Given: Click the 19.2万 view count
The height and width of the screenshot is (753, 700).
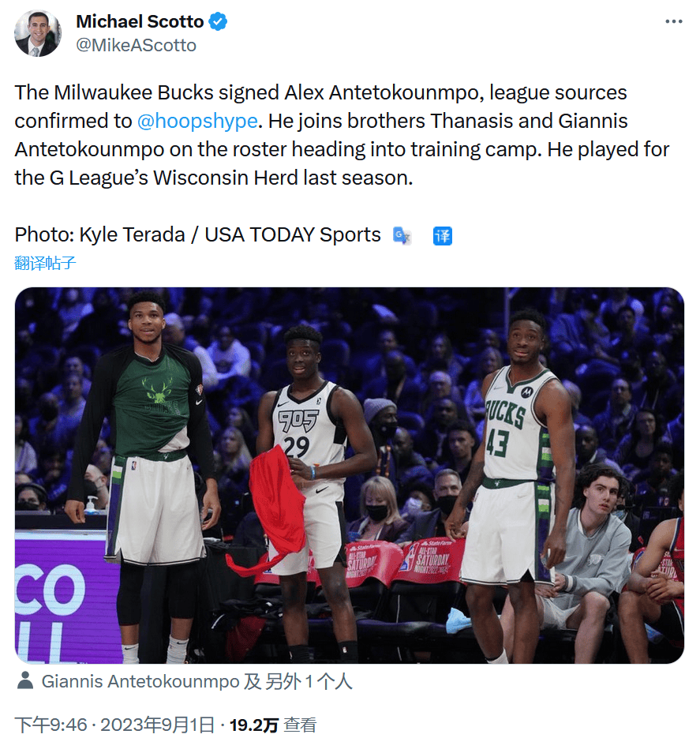Looking at the screenshot, I should pos(254,725).
